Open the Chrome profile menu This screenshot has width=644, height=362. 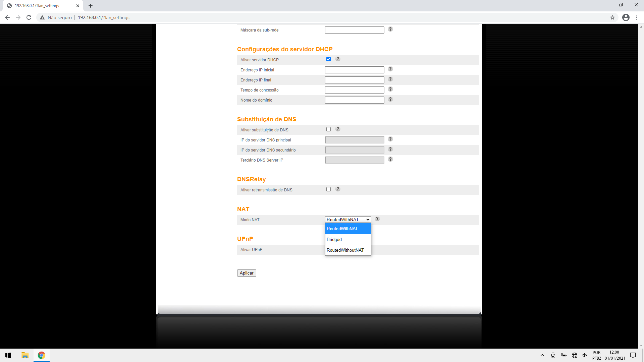[626, 17]
